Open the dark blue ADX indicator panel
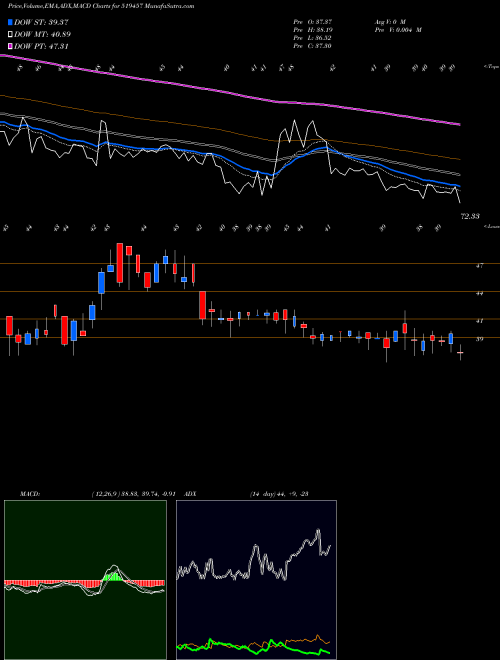Screen dimensions: 500x660 coord(256,580)
